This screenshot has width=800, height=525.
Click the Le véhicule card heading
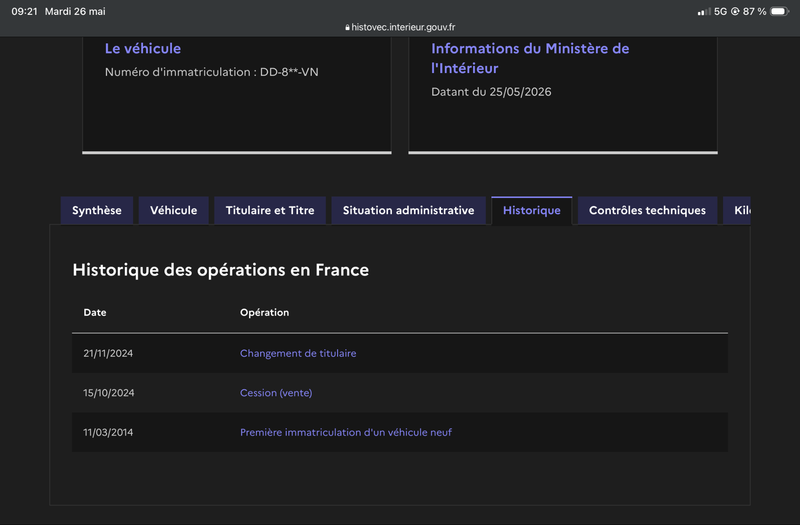[x=143, y=48]
